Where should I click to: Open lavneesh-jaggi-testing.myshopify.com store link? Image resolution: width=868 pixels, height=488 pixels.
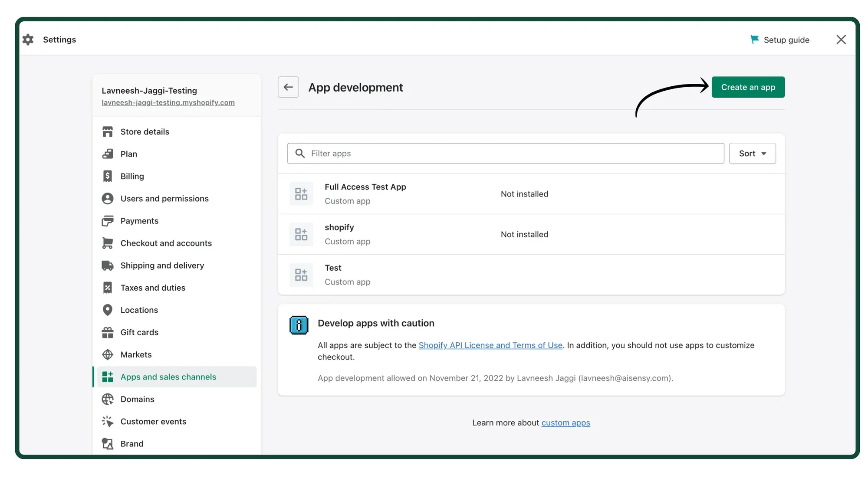168,102
